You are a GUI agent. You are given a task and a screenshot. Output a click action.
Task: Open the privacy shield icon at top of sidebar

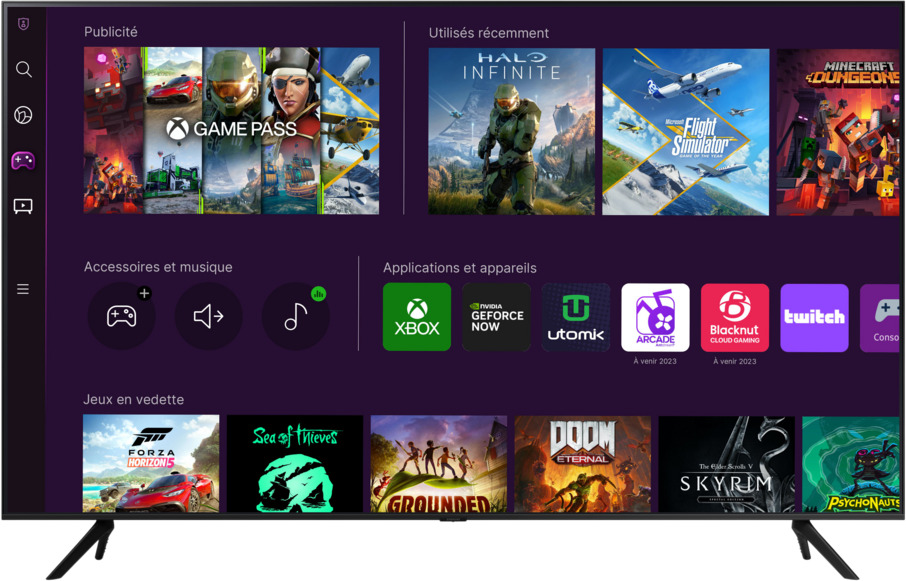(x=24, y=24)
